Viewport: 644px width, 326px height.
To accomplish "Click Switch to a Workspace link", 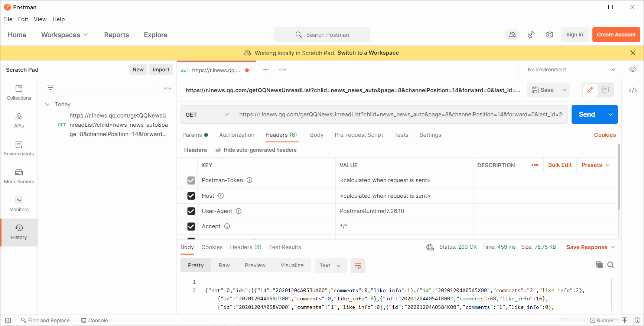I will [368, 53].
